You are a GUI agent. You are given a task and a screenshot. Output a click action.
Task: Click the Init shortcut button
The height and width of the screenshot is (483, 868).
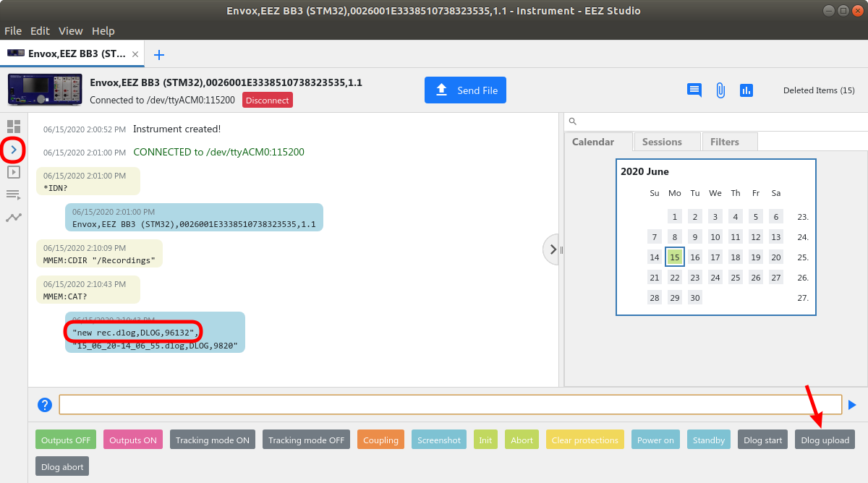click(x=485, y=440)
